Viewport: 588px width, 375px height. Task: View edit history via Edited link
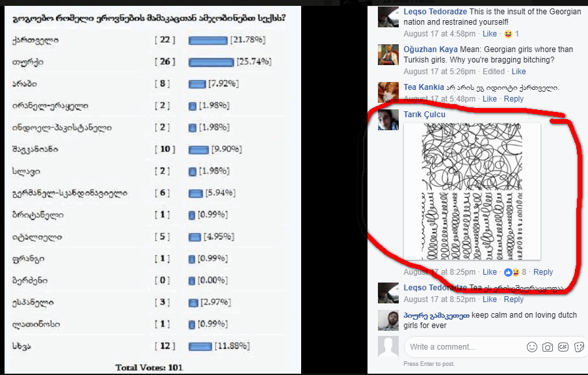[494, 72]
